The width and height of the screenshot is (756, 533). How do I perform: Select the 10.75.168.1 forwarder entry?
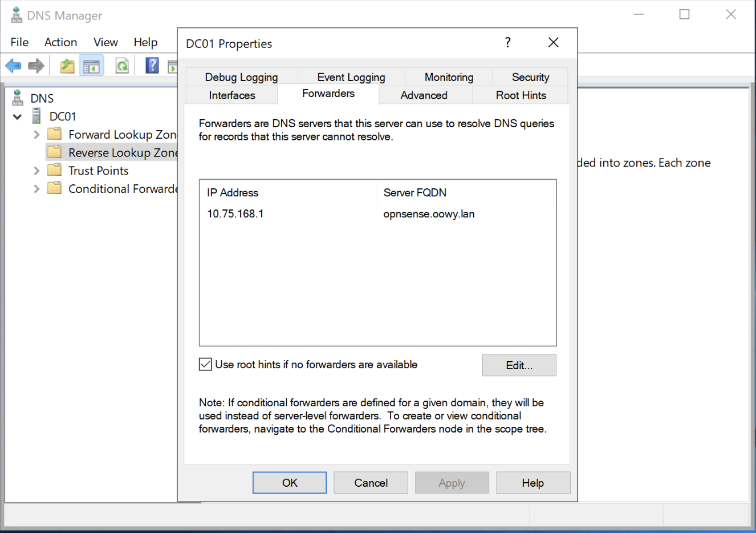(x=235, y=214)
